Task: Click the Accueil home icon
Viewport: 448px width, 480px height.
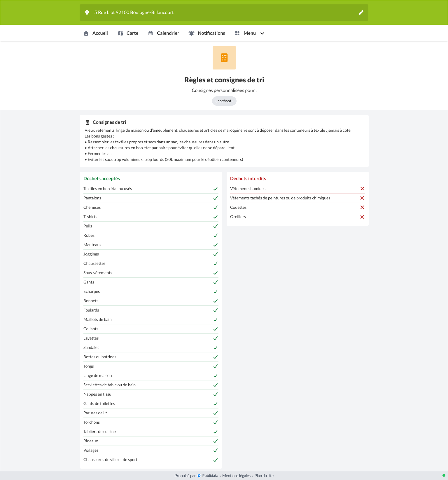Action: pyautogui.click(x=86, y=33)
